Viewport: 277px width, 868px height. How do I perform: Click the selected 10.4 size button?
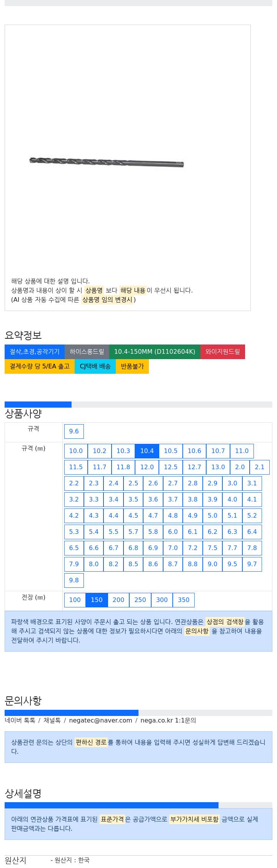pos(147,451)
